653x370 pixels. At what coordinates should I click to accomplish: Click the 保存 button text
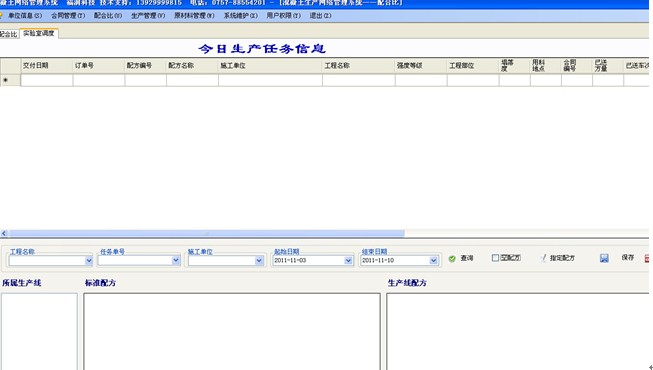tap(628, 258)
